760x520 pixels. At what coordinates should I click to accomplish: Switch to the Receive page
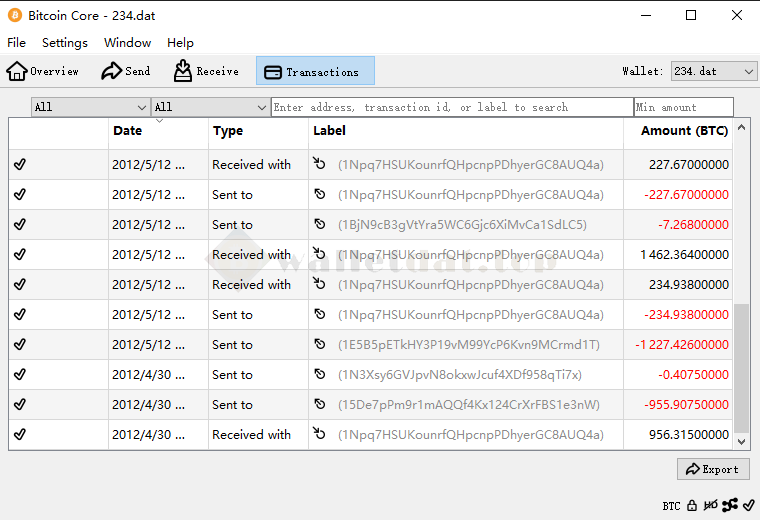click(x=206, y=71)
